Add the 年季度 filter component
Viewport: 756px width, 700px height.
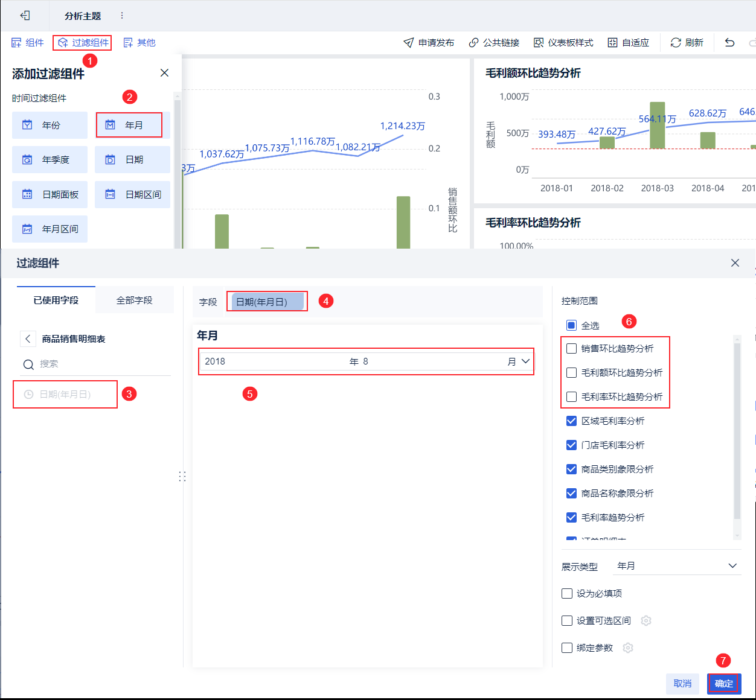[50, 160]
